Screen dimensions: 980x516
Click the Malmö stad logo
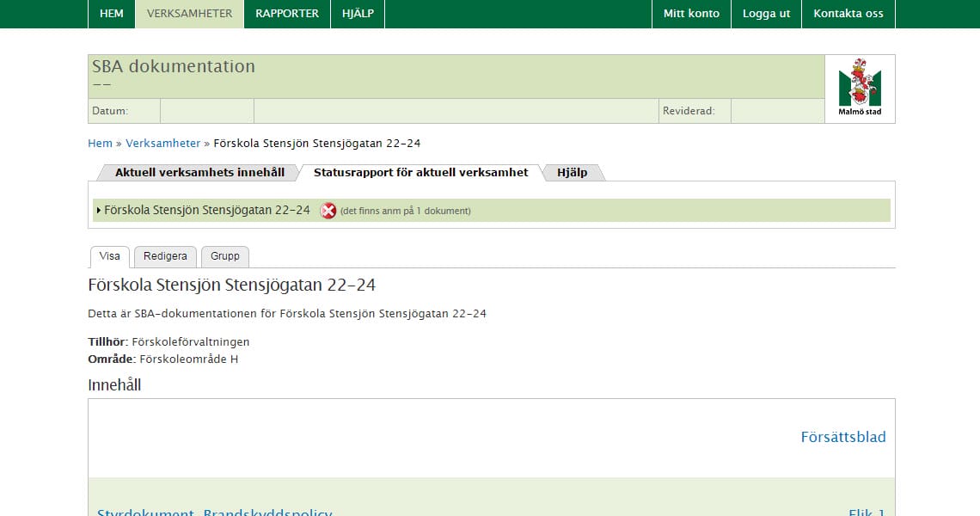coord(860,89)
